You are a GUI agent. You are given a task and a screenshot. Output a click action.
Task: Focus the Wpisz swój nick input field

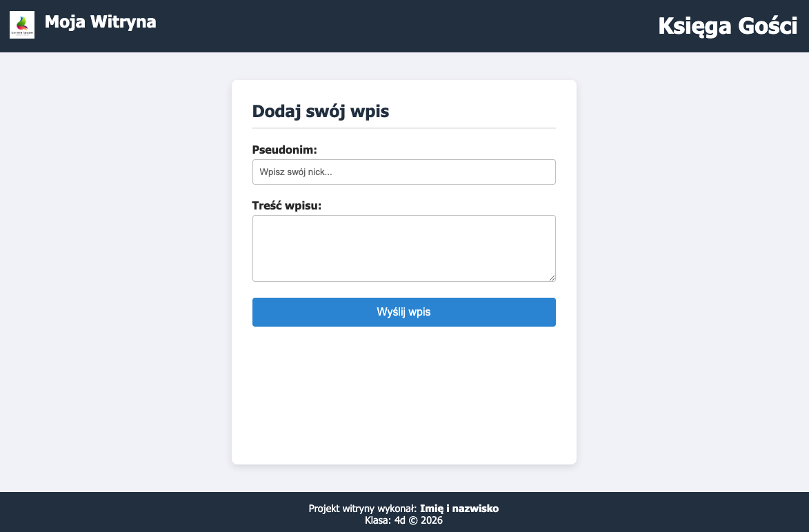click(x=403, y=172)
